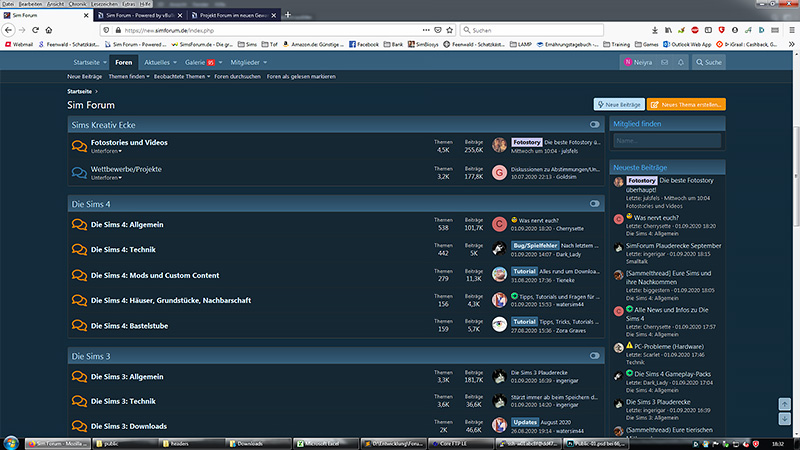Open the Lesezeichen browser menu
This screenshot has width=800, height=450.
pos(104,4)
